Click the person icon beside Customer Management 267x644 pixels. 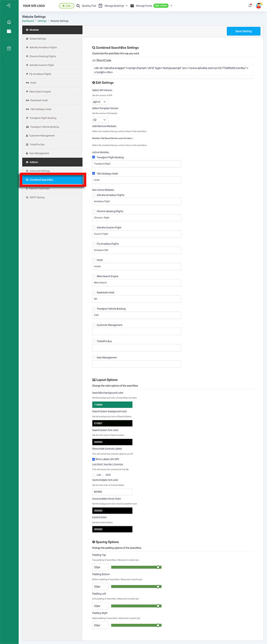click(x=27, y=136)
